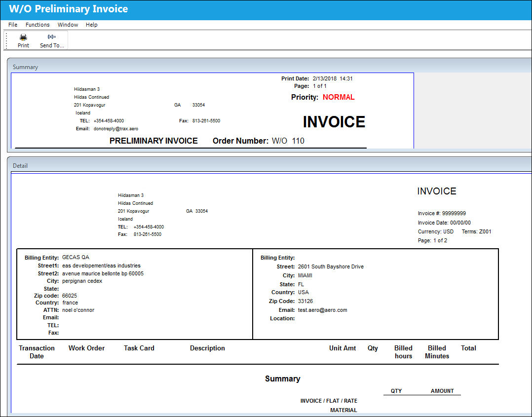Click INVOICE title in Detail panel
532x417 pixels.
[x=437, y=191]
